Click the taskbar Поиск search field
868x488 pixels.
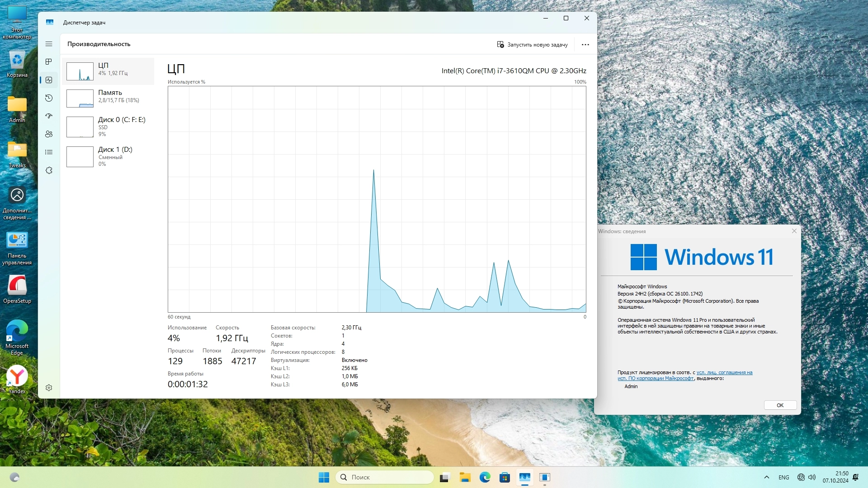point(385,477)
